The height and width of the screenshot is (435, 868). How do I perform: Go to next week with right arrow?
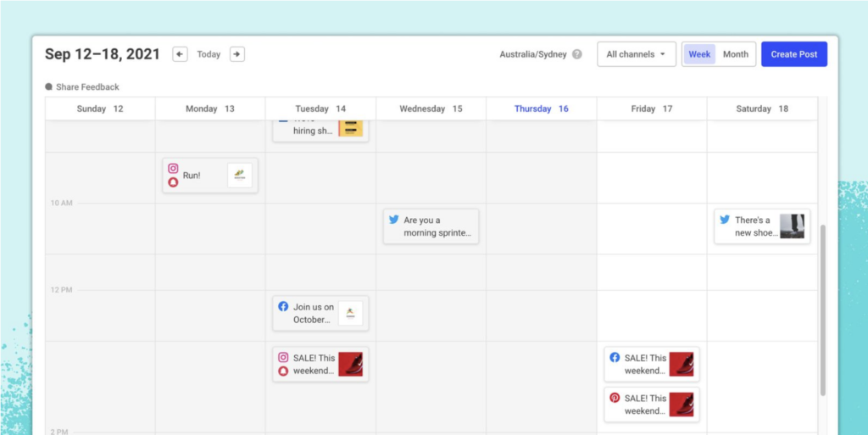point(237,54)
